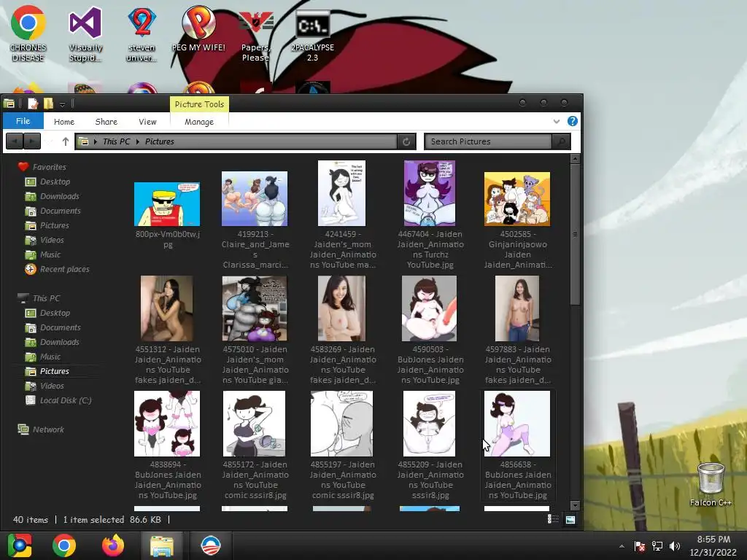The image size is (747, 560).
Task: Open Music under This PC
Action: pos(50,357)
